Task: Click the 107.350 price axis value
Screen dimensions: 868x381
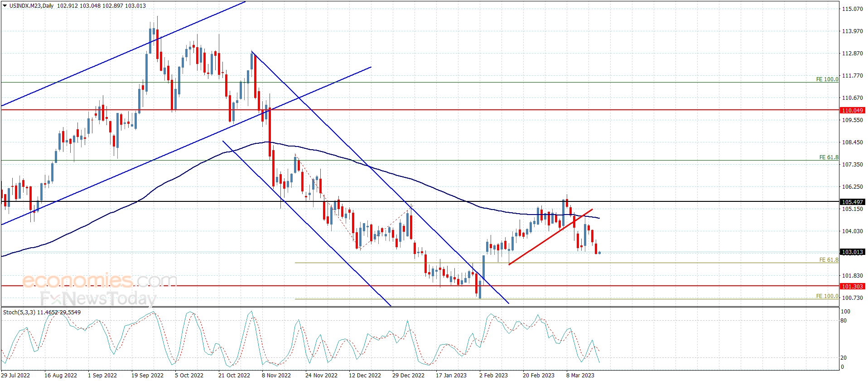Action: pyautogui.click(x=852, y=164)
